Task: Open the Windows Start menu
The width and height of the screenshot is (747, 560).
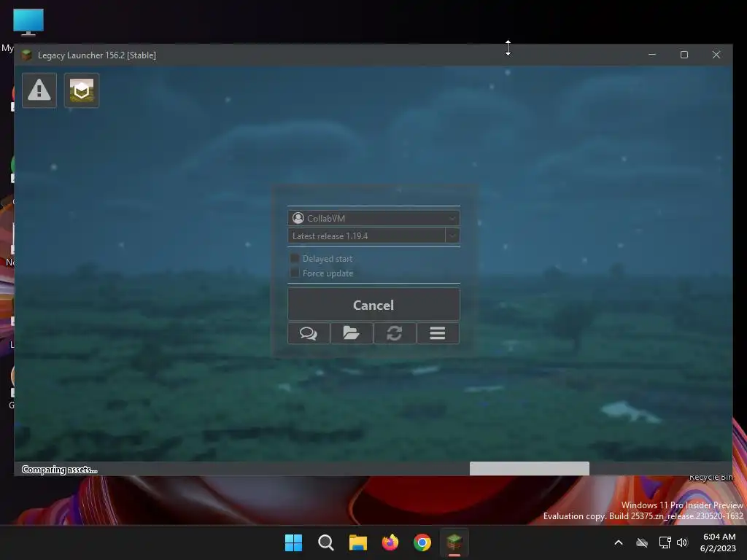Action: [x=293, y=542]
